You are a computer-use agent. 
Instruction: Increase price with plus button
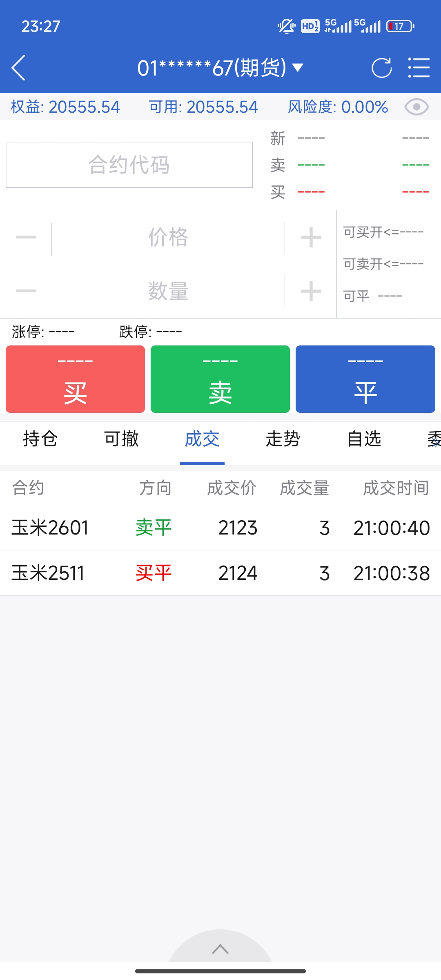tap(311, 237)
